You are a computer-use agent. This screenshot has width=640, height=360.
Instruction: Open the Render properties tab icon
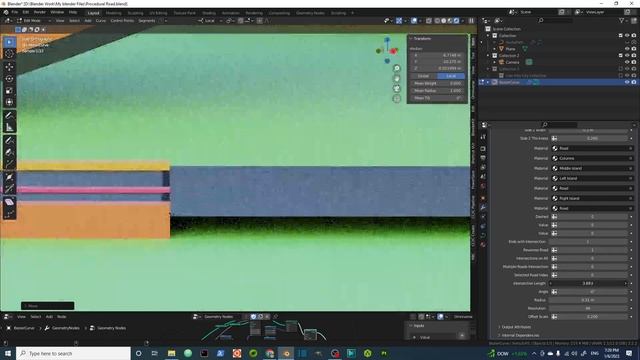tap(483, 149)
